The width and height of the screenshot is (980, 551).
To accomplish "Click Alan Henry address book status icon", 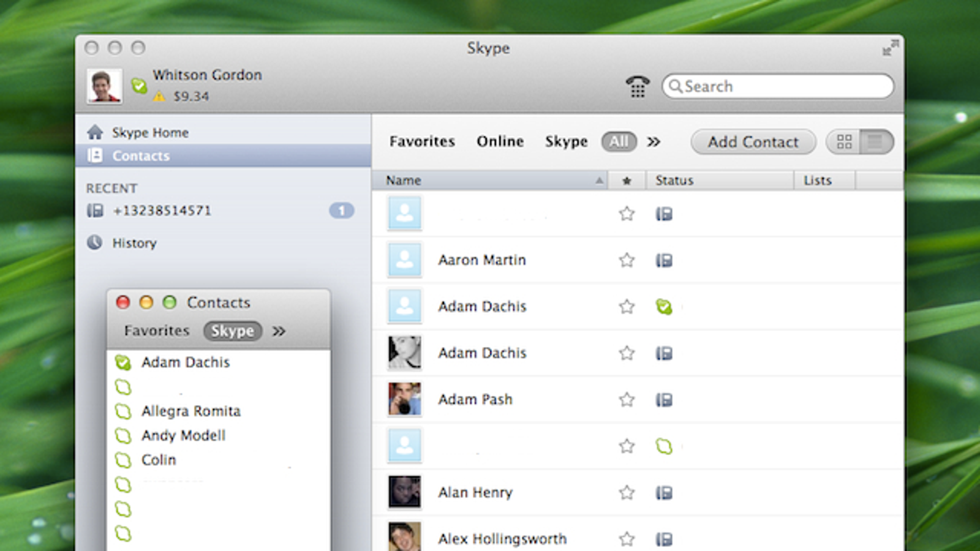I will tap(664, 493).
